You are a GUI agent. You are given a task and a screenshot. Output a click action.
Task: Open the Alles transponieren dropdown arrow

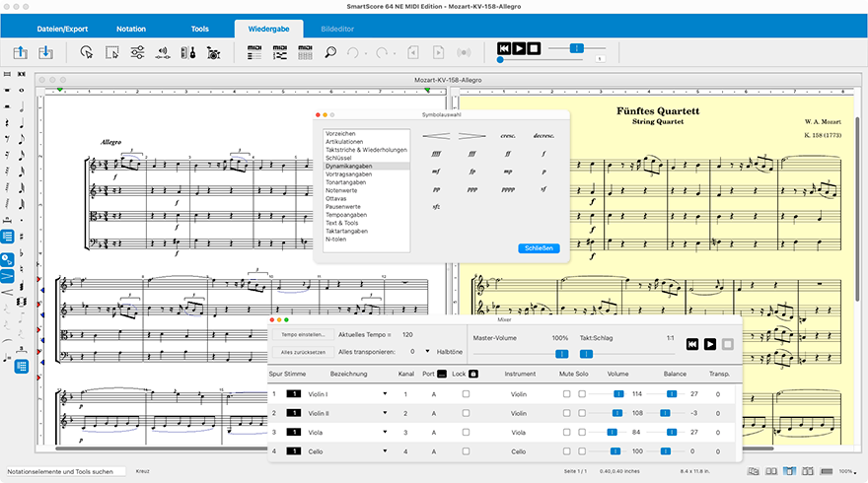(427, 351)
